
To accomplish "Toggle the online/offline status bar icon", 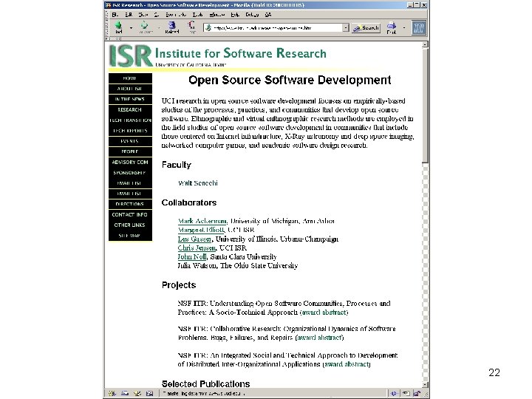I will [x=394, y=393].
